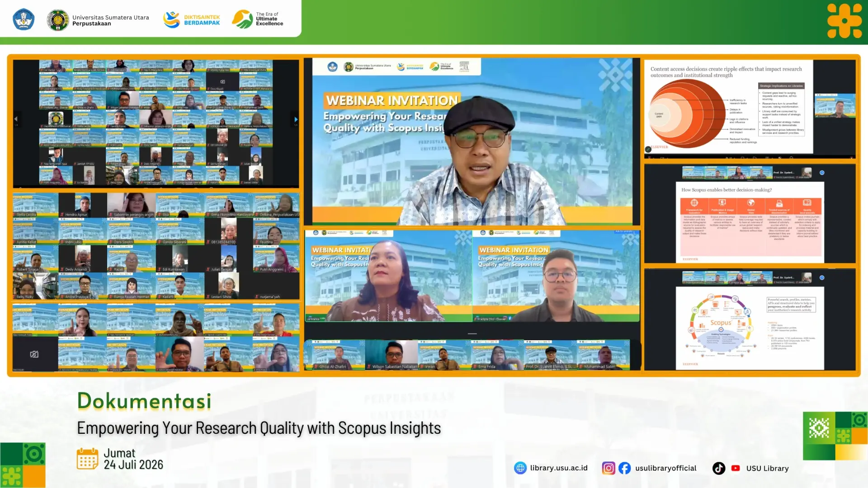868x488 pixels.
Task: Select Dedy Arisandi's participant tile
Action: click(x=82, y=260)
